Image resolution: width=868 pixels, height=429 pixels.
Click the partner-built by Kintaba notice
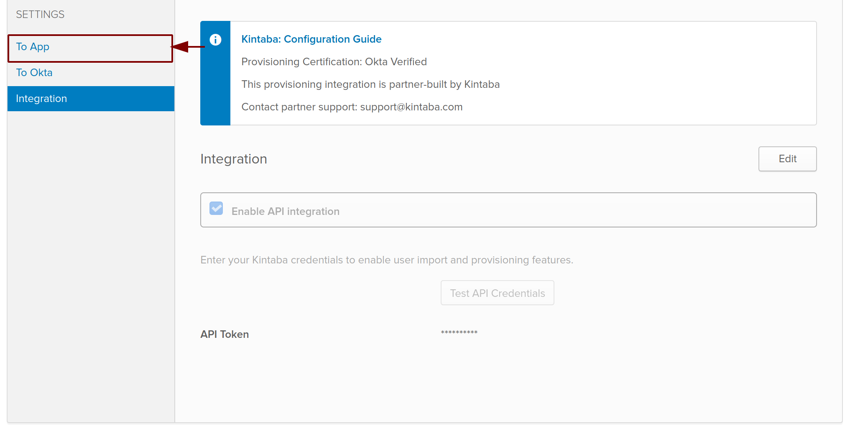[370, 84]
